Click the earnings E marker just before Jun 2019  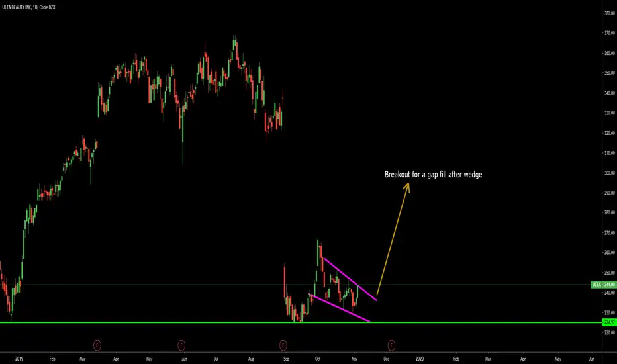point(181,345)
